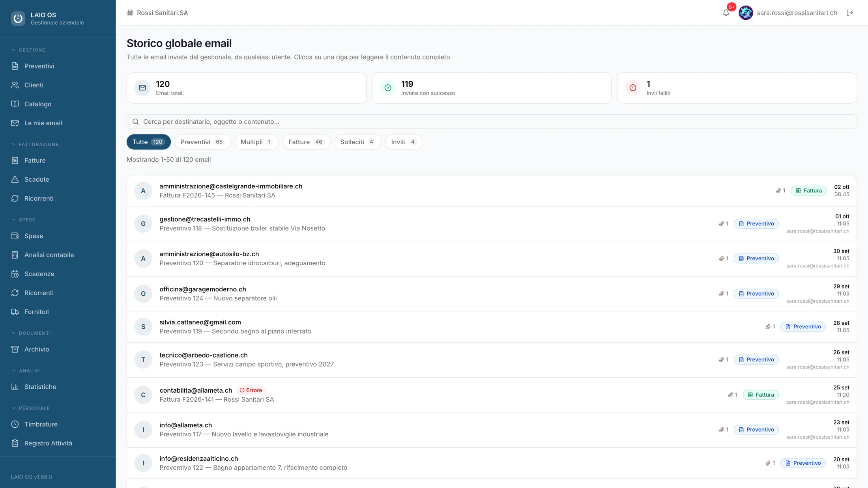Click the LAIO OS power logo icon
The width and height of the screenshot is (868, 488).
click(18, 18)
